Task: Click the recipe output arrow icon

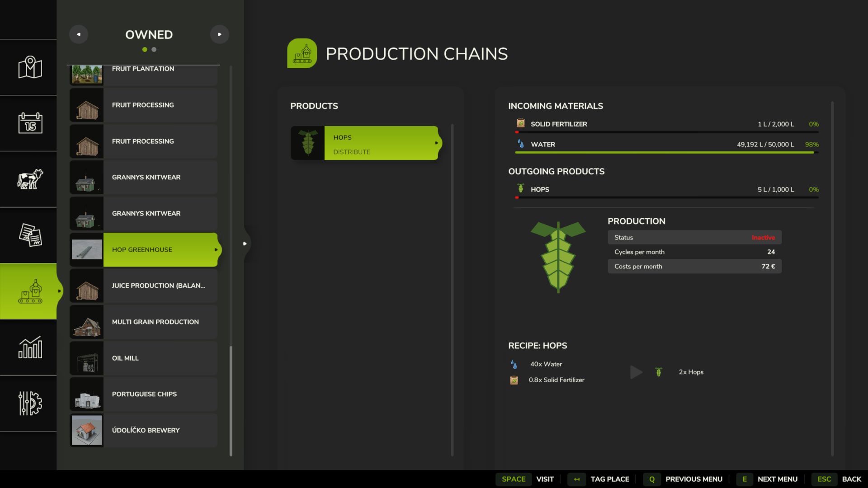Action: pyautogui.click(x=636, y=372)
